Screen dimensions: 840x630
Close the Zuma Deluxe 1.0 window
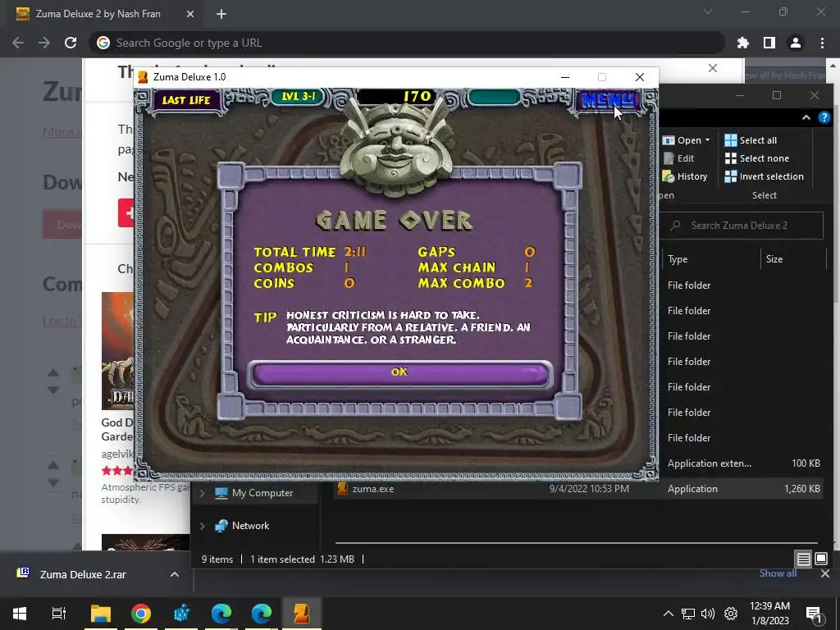pyautogui.click(x=640, y=77)
